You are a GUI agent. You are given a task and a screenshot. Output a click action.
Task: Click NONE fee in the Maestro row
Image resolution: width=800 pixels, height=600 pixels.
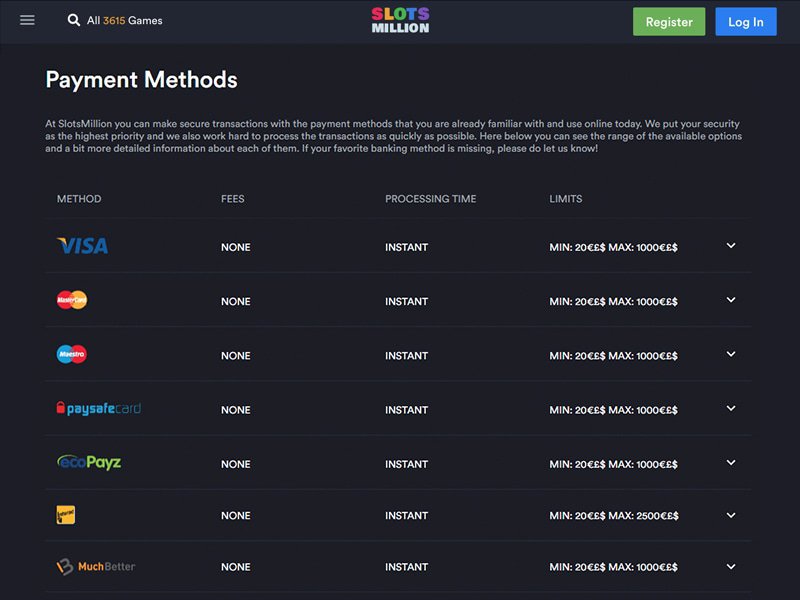(236, 356)
